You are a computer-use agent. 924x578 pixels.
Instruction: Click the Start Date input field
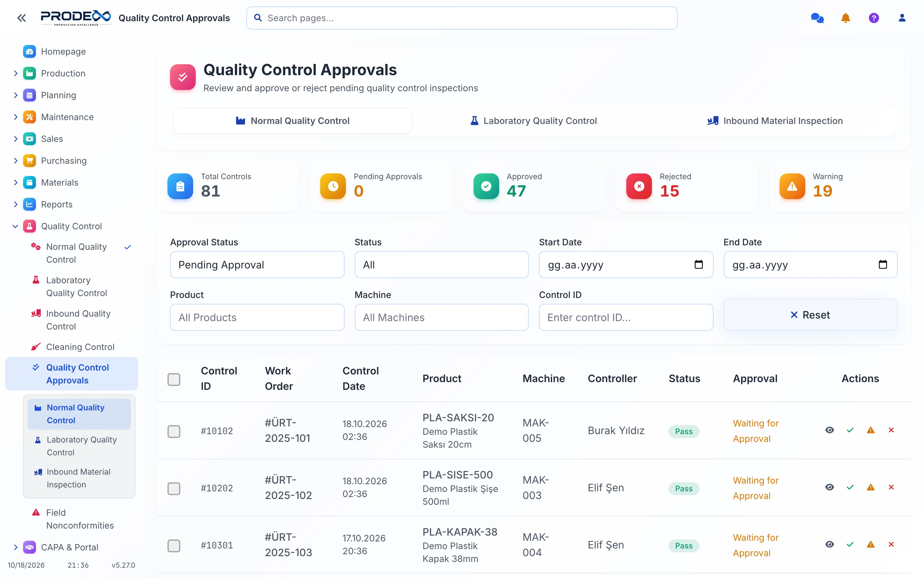[626, 265]
